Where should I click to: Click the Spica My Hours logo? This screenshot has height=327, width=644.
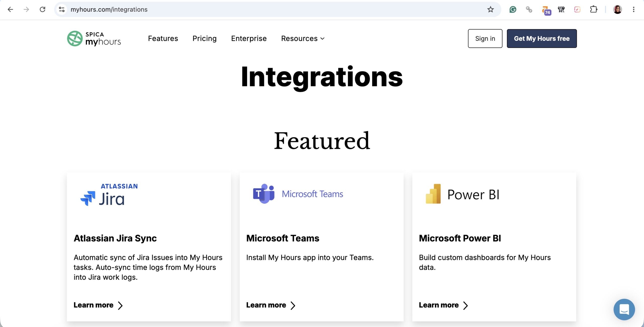pyautogui.click(x=94, y=39)
